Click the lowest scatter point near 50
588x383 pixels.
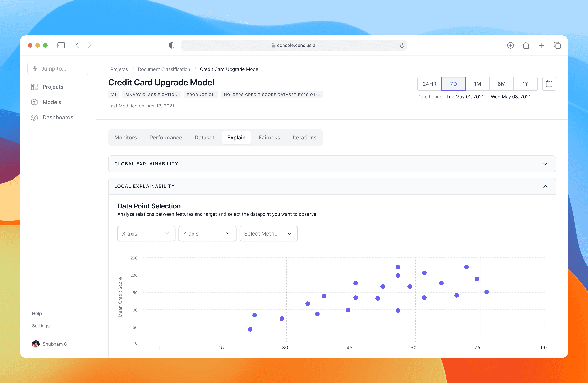[x=250, y=329]
